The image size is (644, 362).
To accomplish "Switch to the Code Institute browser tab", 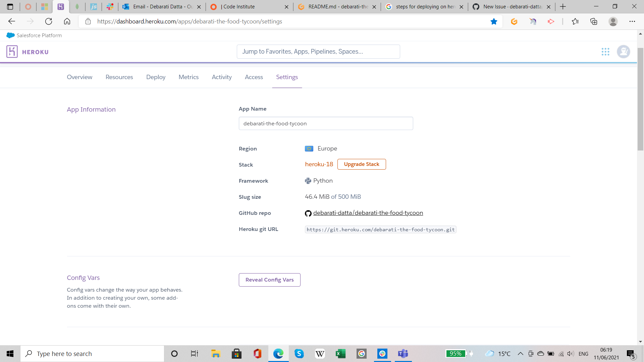I will pyautogui.click(x=248, y=7).
